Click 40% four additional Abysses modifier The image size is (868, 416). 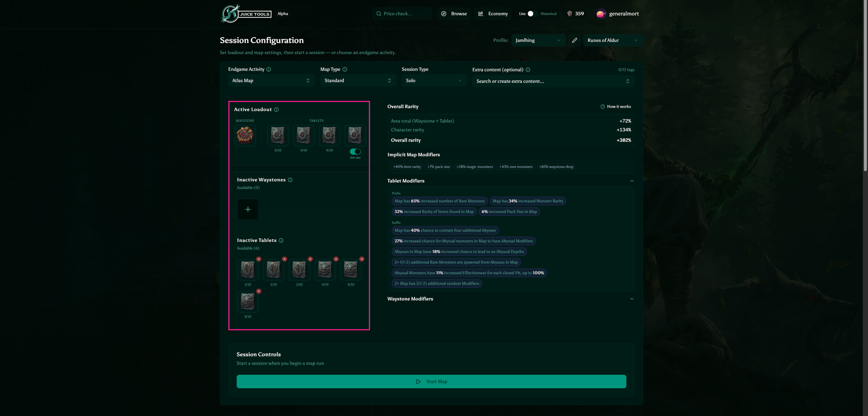point(445,231)
